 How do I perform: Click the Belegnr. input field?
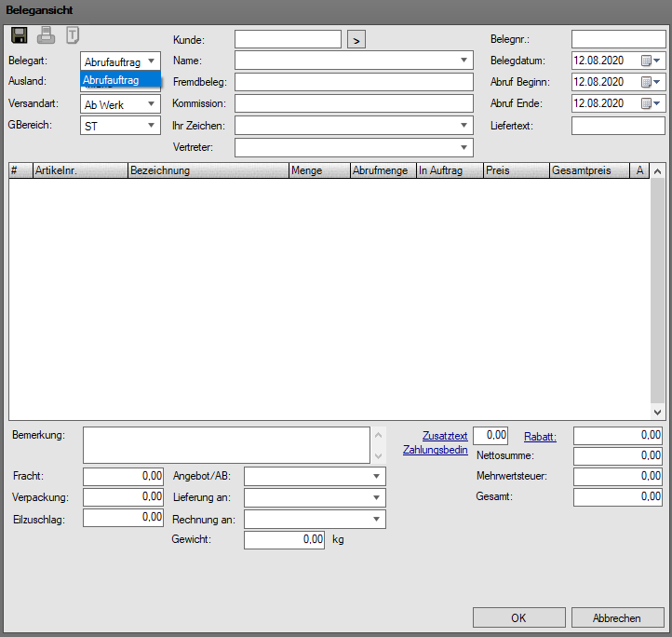coord(618,39)
